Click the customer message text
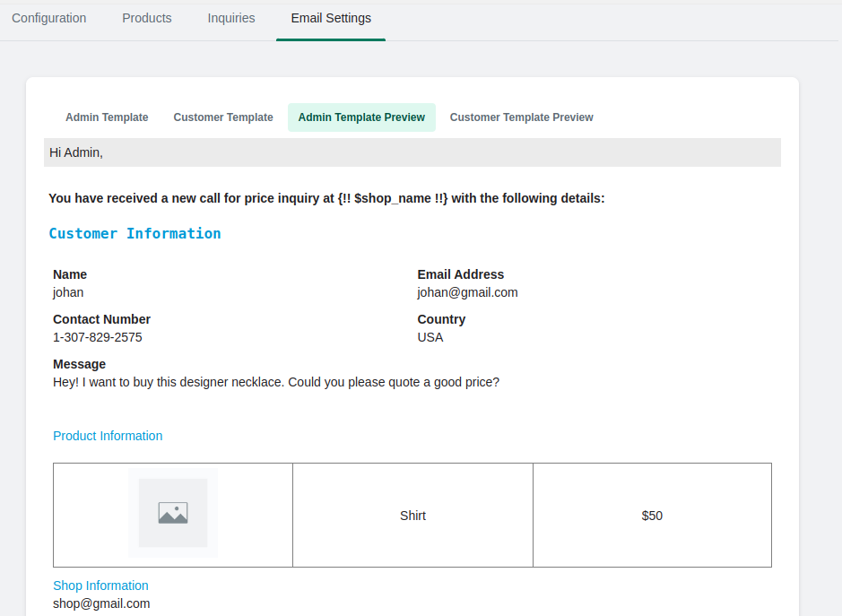This screenshot has height=616, width=842. point(276,382)
